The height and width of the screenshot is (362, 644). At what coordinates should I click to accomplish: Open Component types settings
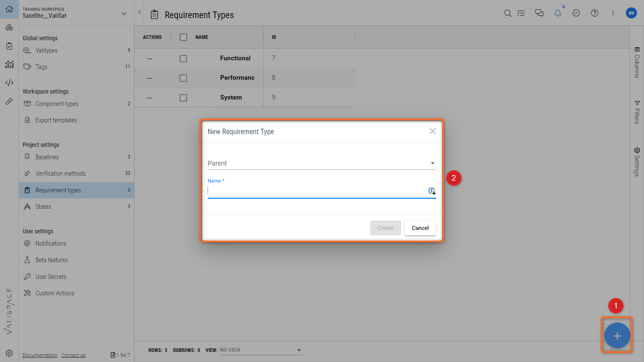coord(76,104)
